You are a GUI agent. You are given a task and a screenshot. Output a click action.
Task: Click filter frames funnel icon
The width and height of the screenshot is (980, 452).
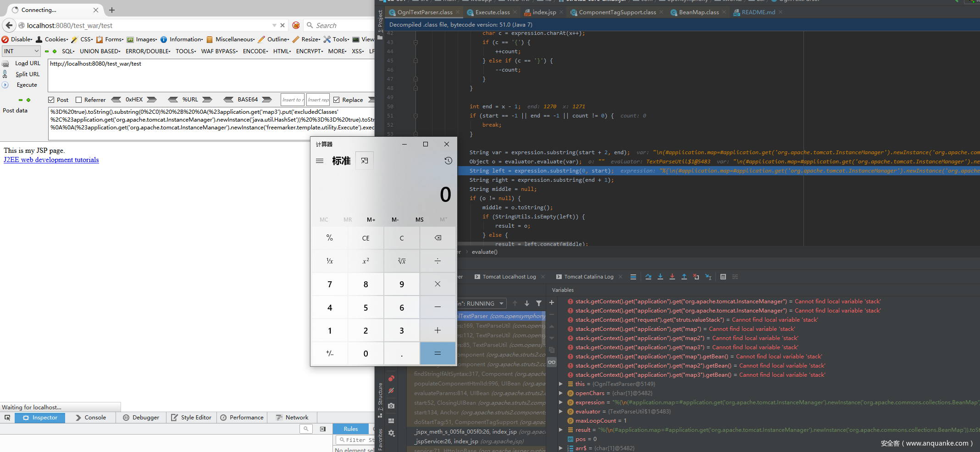click(539, 303)
